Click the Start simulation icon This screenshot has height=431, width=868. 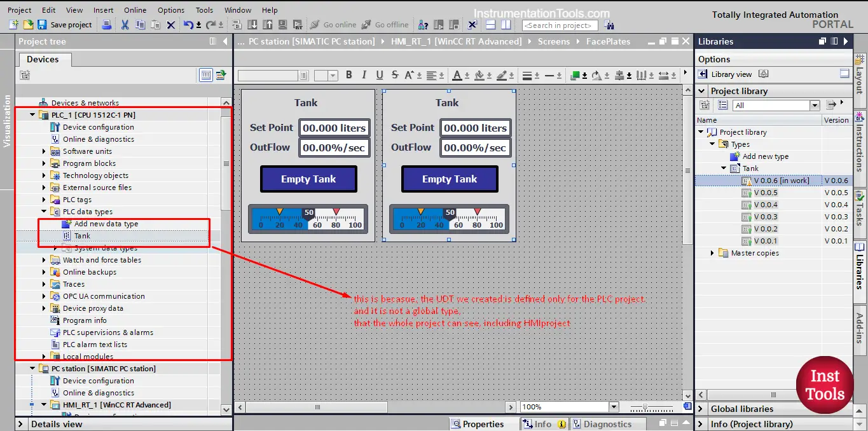pyautogui.click(x=282, y=25)
